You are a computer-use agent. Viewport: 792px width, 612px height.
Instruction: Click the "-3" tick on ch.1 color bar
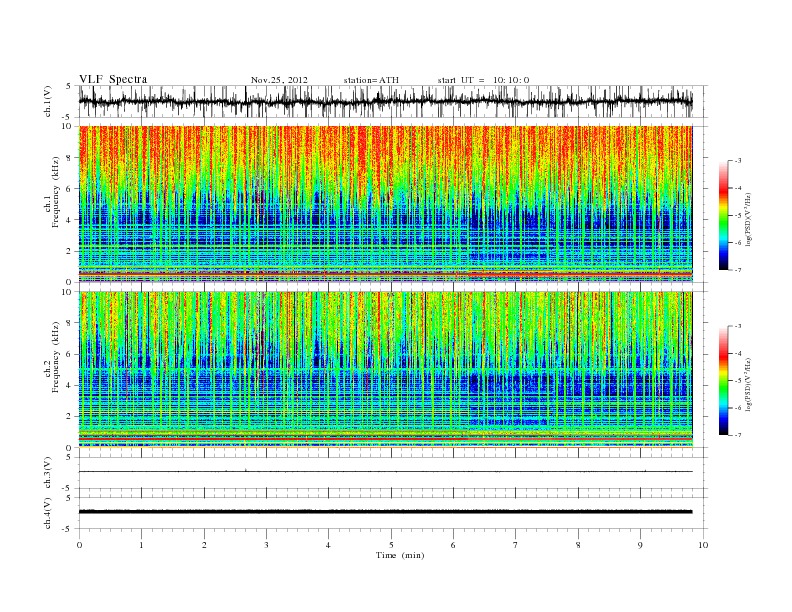click(x=738, y=161)
